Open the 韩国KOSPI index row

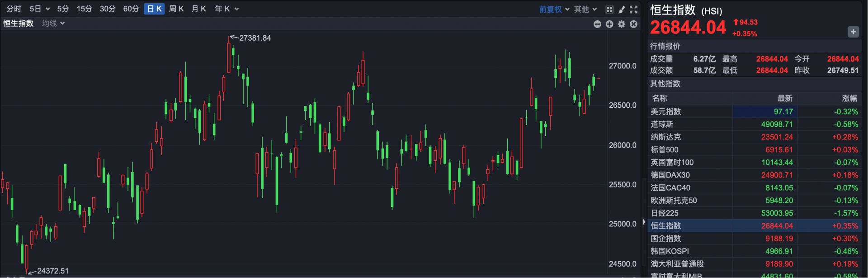point(755,251)
